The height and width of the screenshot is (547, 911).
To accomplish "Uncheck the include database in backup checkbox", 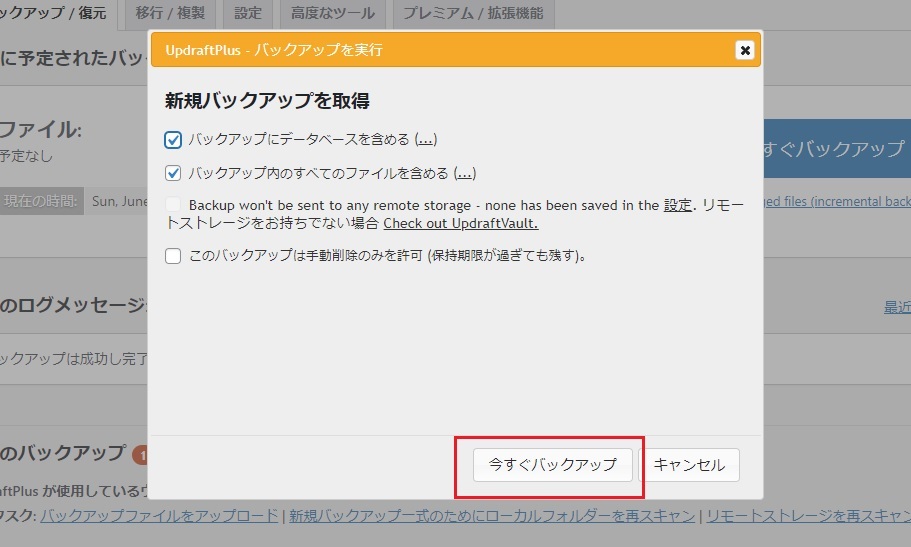I will pos(173,140).
